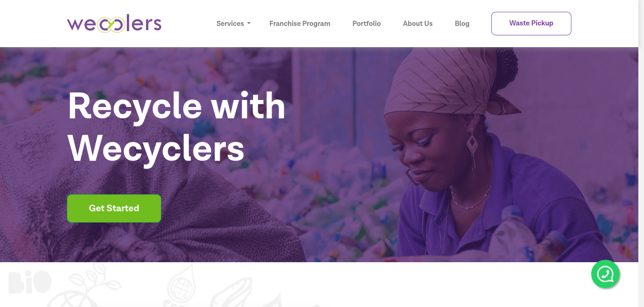Image resolution: width=644 pixels, height=307 pixels.
Task: Click the Wecyclers logo
Action: (x=114, y=24)
